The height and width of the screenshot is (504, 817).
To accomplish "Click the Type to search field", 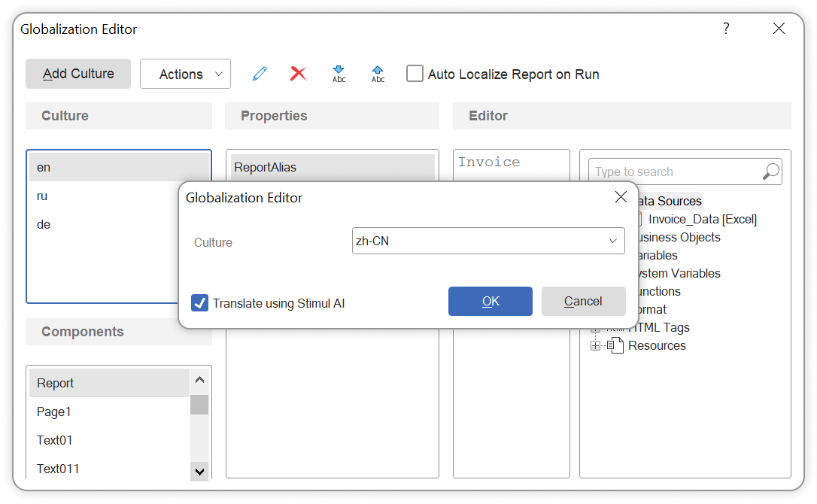I will [673, 172].
